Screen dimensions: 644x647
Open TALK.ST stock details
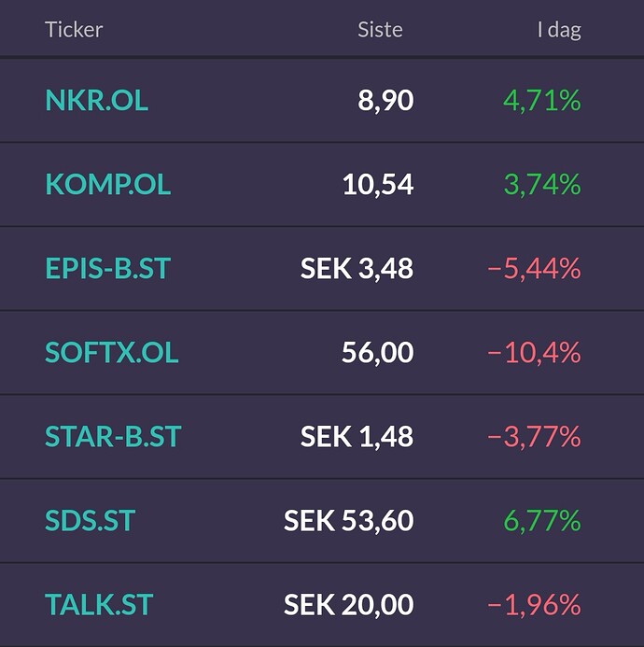point(99,604)
